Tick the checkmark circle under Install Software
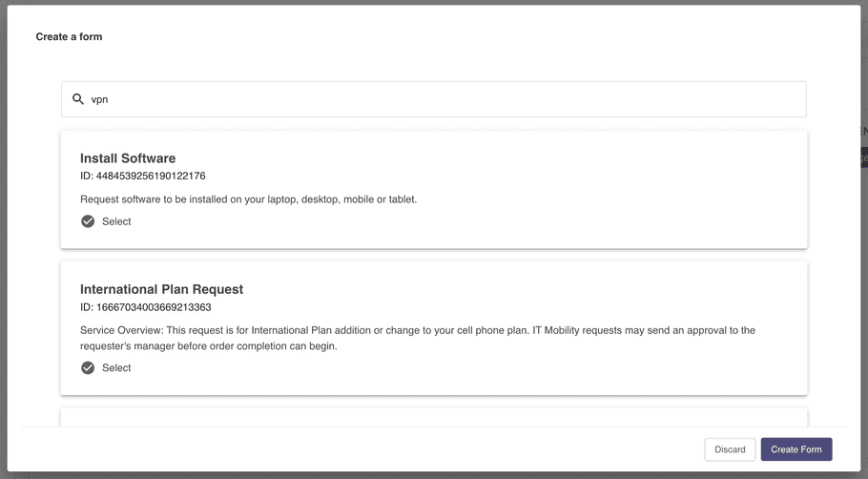Screen dimensions: 868x479 (88, 221)
